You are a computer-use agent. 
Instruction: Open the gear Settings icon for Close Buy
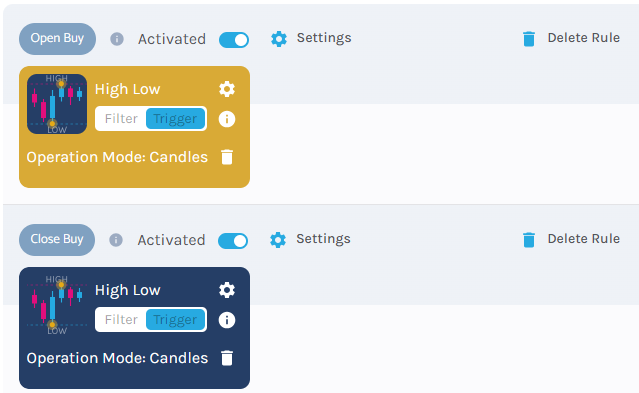[x=278, y=240]
